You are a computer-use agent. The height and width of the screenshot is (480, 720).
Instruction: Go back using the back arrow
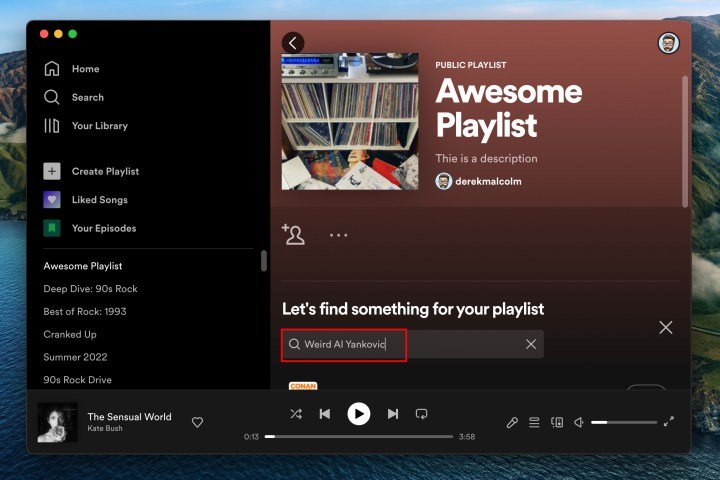coord(293,43)
